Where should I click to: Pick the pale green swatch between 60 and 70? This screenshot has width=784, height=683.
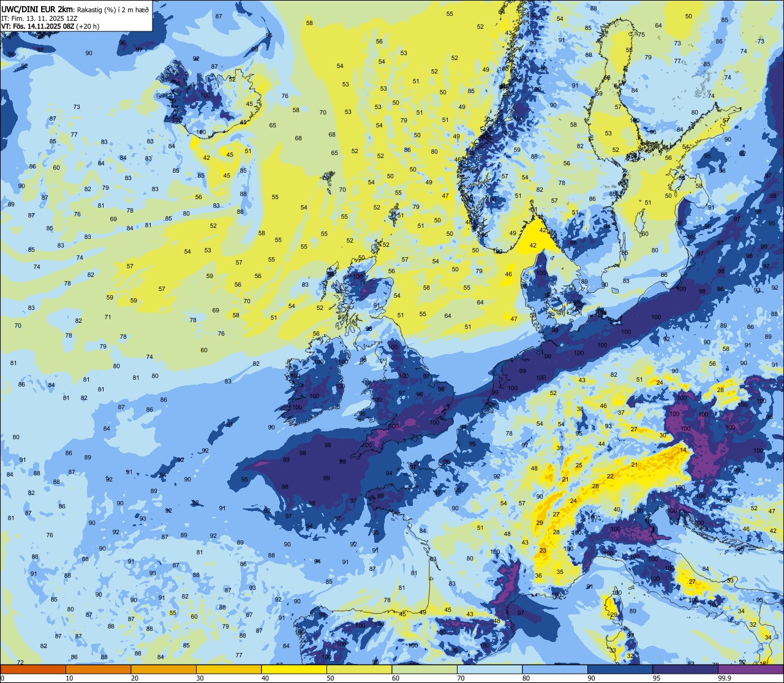click(x=424, y=669)
